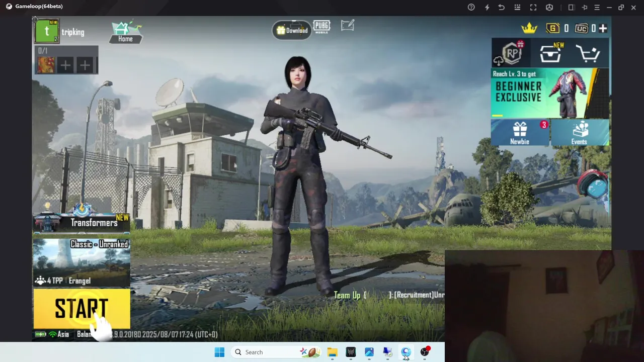Invite teammate via first plus slot
Image resolution: width=644 pixels, height=362 pixels.
(x=65, y=65)
